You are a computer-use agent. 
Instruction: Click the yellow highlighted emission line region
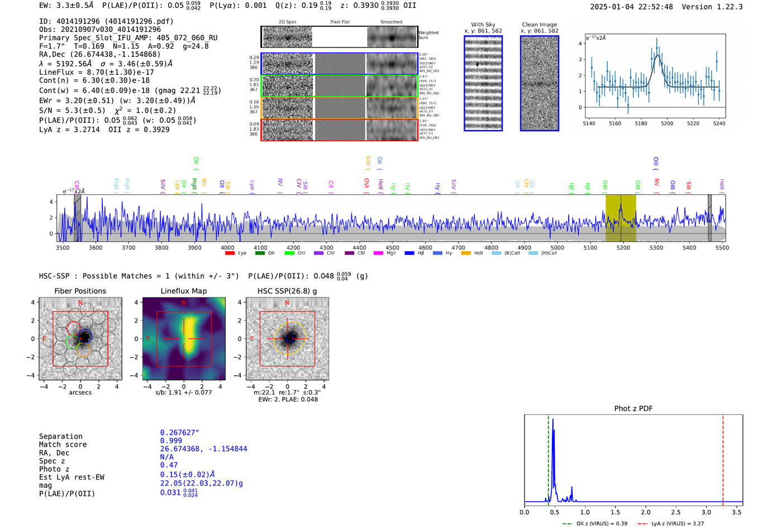621,218
